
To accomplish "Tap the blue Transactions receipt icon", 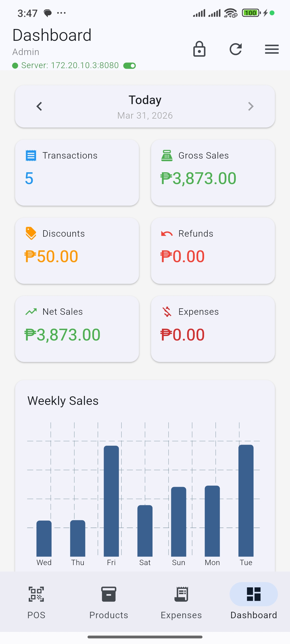I will click(x=31, y=156).
